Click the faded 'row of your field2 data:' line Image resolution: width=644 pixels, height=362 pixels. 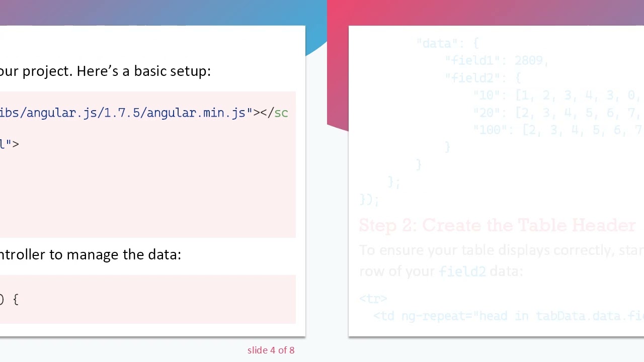click(441, 271)
